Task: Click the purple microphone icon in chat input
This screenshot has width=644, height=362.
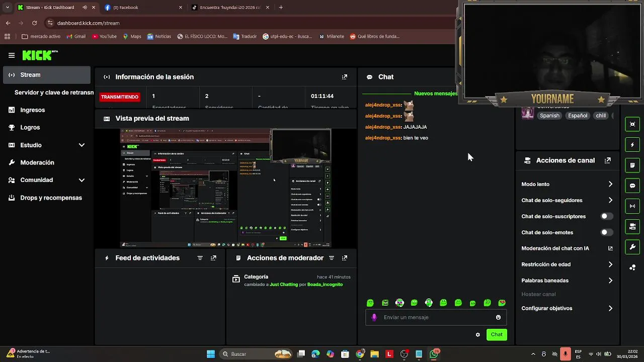Action: pos(374,317)
